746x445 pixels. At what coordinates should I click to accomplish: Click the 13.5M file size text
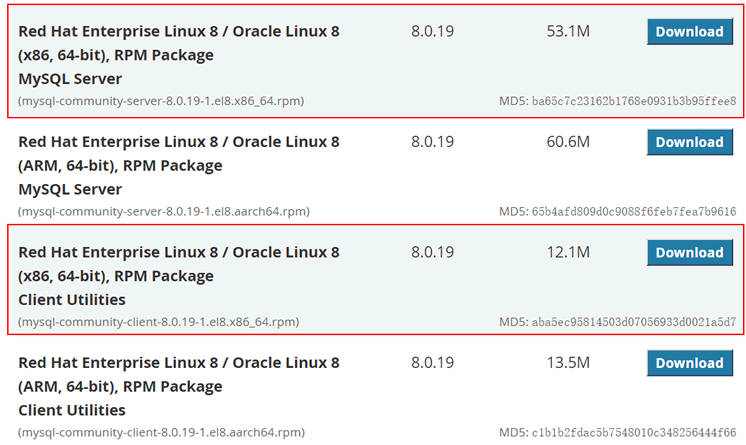click(x=568, y=363)
